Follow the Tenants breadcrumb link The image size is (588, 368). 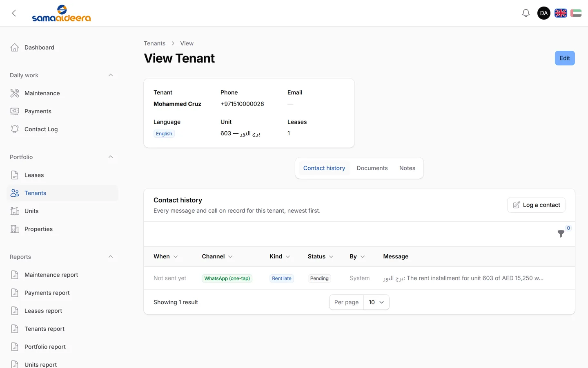coord(154,43)
